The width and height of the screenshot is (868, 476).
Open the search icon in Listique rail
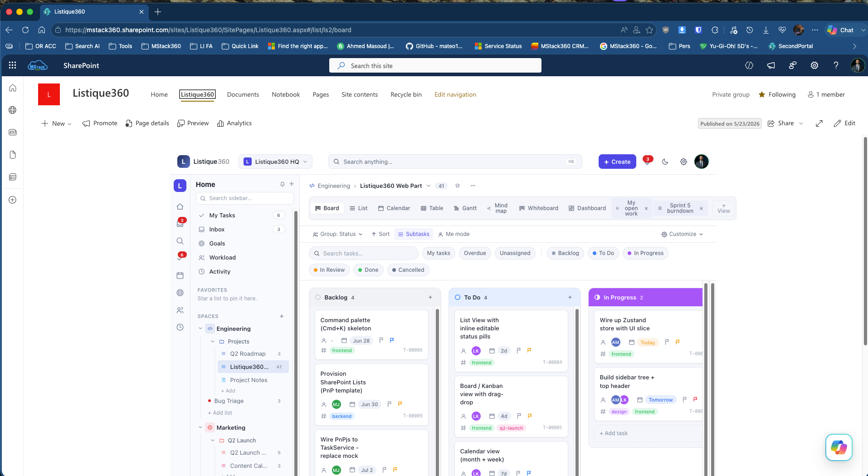click(180, 241)
